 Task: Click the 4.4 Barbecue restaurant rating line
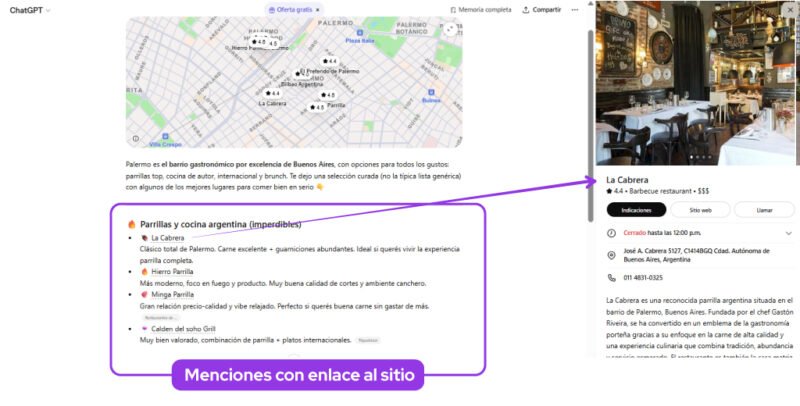pyautogui.click(x=658, y=191)
